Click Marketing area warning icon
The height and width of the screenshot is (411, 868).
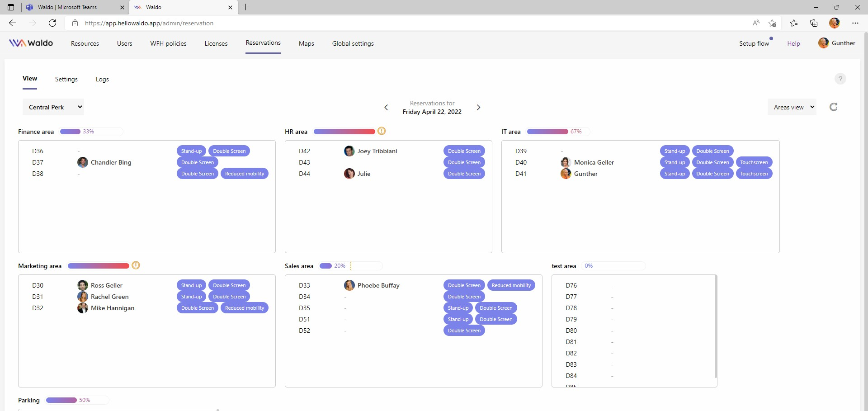tap(136, 265)
